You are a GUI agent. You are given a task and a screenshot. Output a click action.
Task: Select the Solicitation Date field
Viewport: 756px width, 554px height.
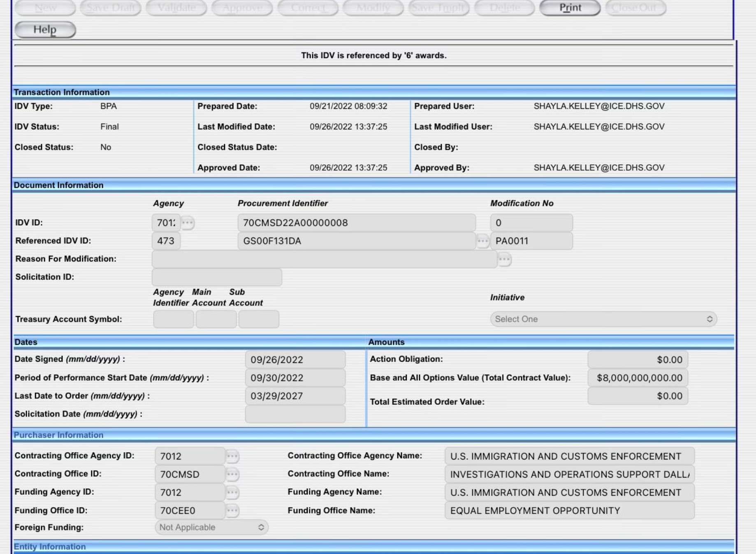pyautogui.click(x=295, y=414)
